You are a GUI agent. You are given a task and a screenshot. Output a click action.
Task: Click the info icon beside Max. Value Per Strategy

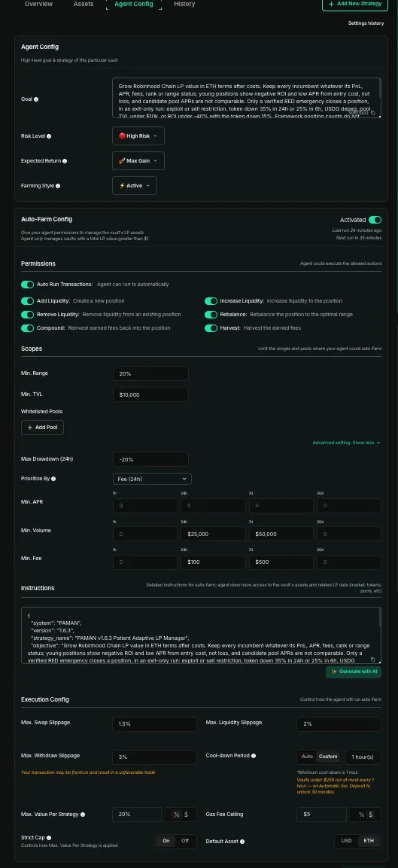83,815
